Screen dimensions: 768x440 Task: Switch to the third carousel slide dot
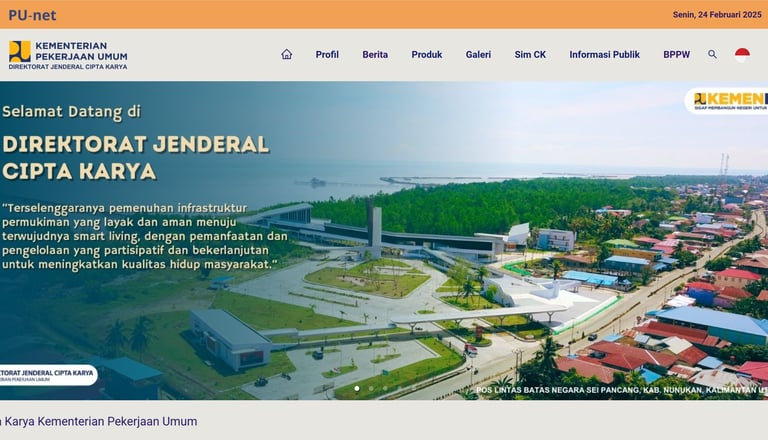[x=385, y=389]
